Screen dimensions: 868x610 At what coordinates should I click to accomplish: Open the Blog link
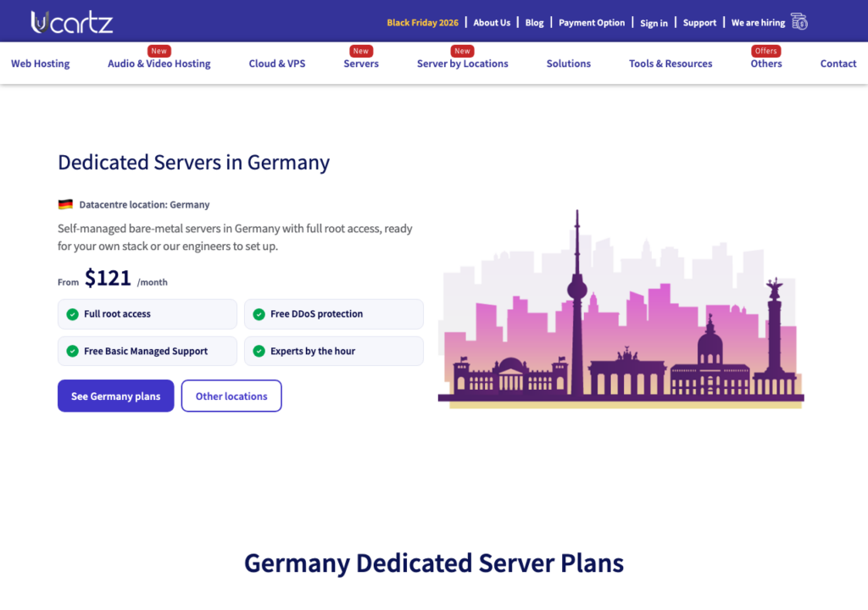point(534,23)
